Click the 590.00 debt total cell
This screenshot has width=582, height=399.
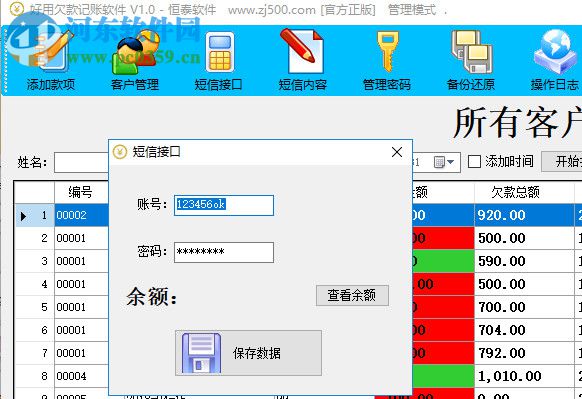click(524, 261)
